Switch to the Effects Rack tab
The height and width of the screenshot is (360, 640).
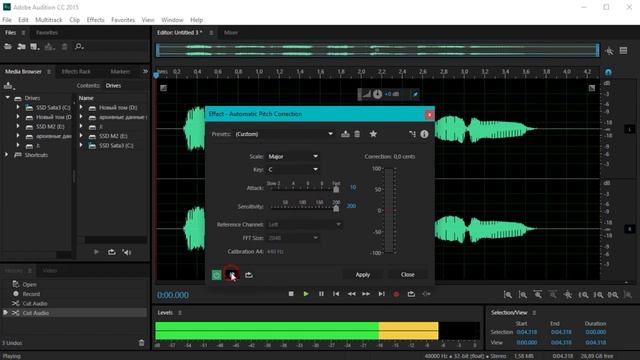76,71
